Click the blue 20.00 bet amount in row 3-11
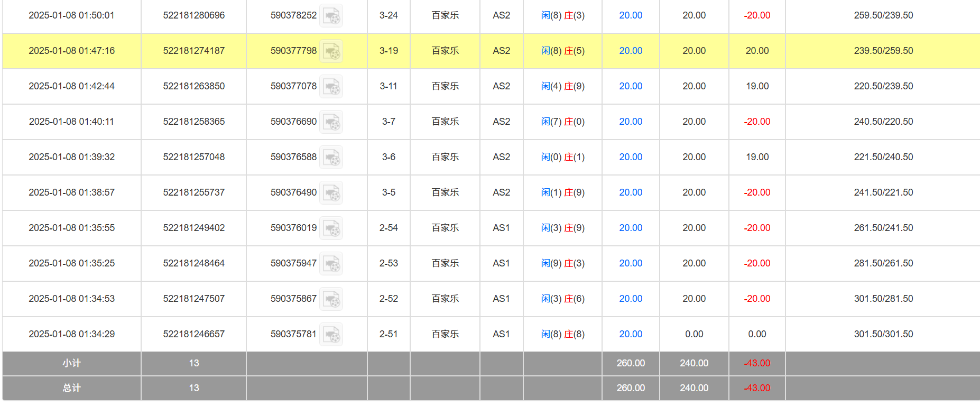980x406 pixels. pos(631,86)
